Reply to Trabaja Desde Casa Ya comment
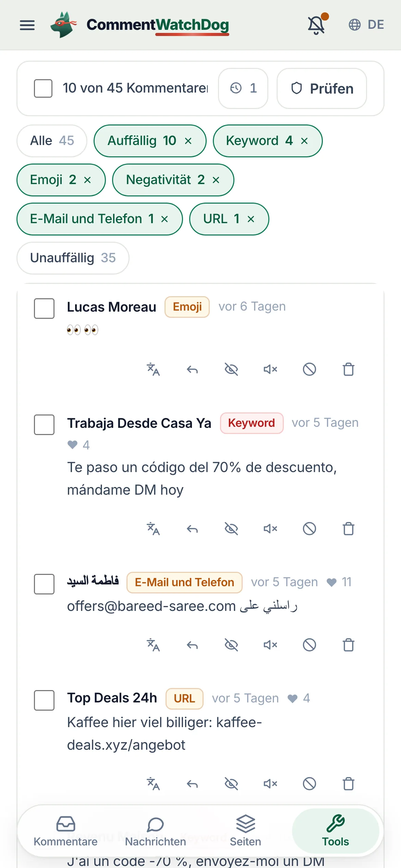401x868 pixels. click(x=192, y=529)
